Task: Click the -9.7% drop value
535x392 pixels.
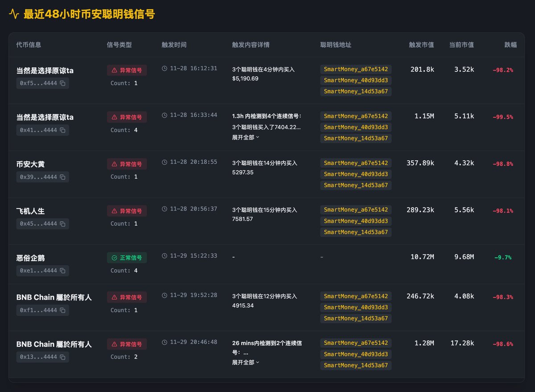Action: 502,257
